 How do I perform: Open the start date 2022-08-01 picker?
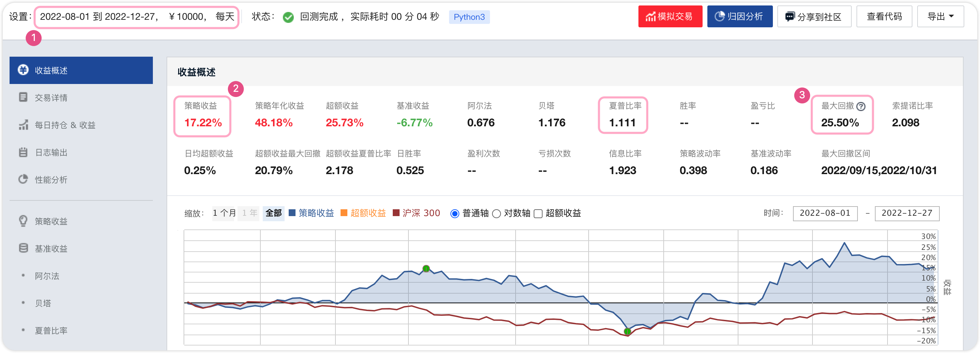825,213
